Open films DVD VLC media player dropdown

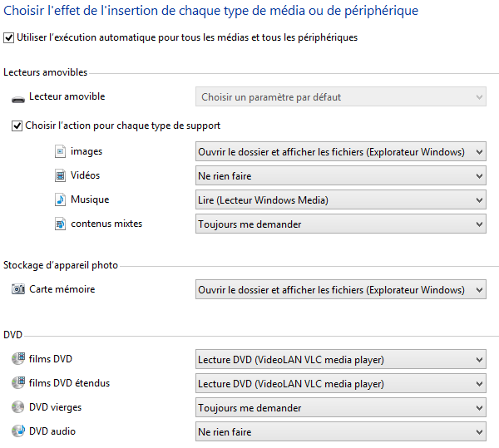(x=341, y=359)
